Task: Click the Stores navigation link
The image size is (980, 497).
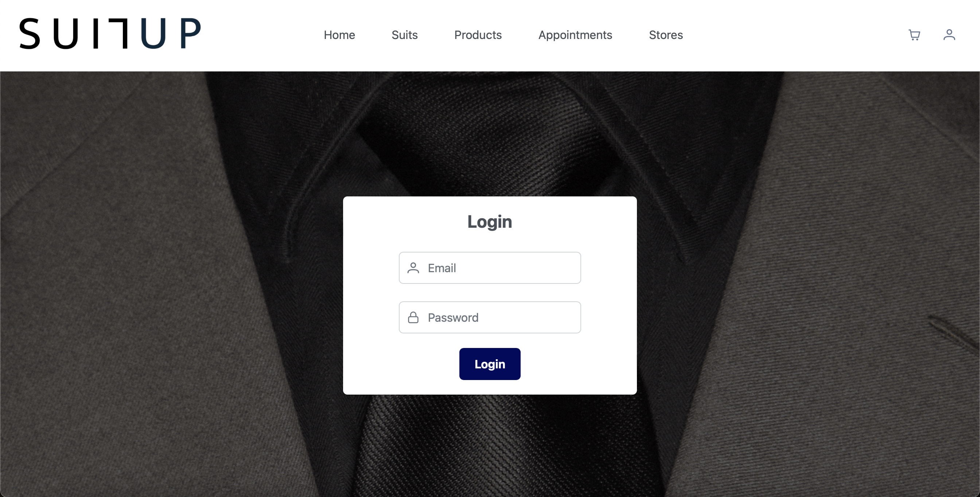Action: [x=666, y=35]
